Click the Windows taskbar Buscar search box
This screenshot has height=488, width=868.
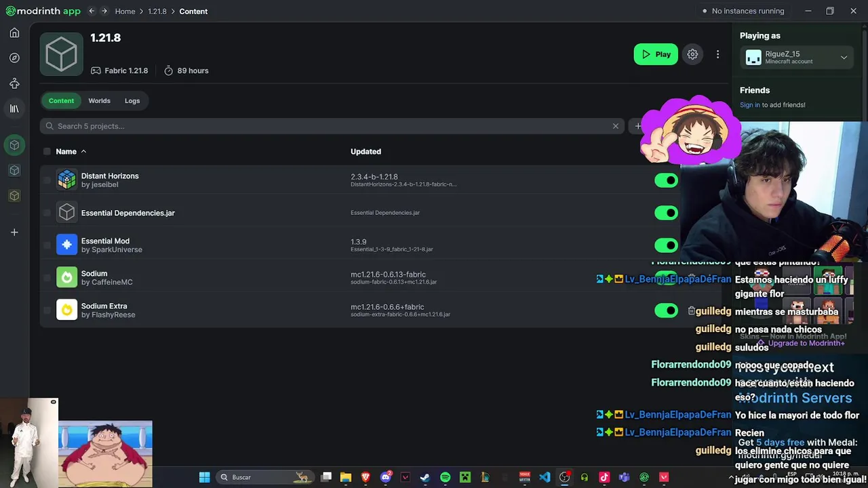(x=264, y=477)
